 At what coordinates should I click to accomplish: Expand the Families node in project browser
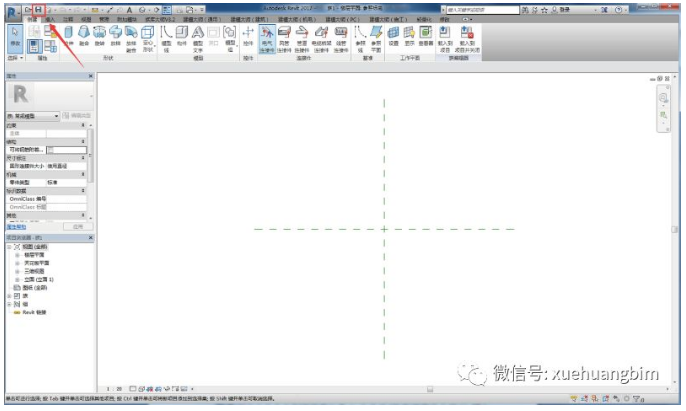coord(9,296)
